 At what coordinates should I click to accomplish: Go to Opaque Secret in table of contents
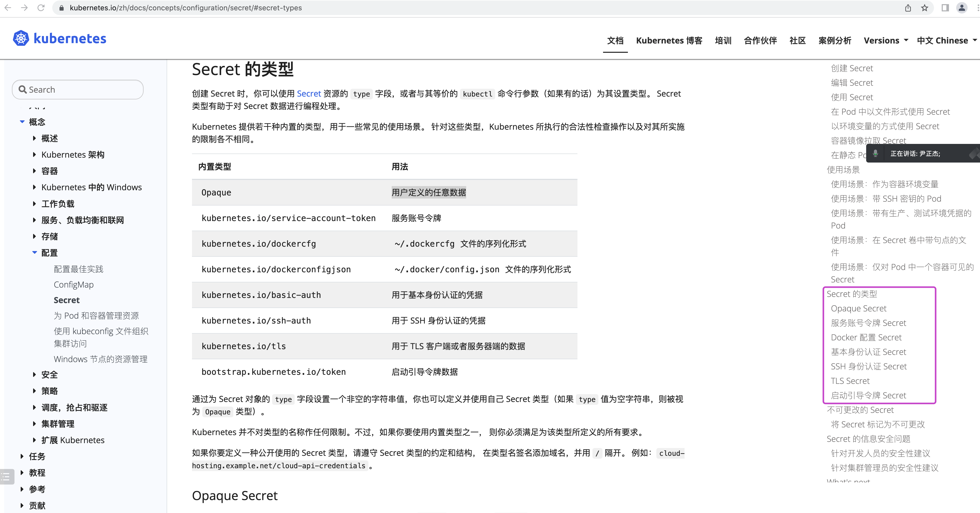[x=858, y=308]
